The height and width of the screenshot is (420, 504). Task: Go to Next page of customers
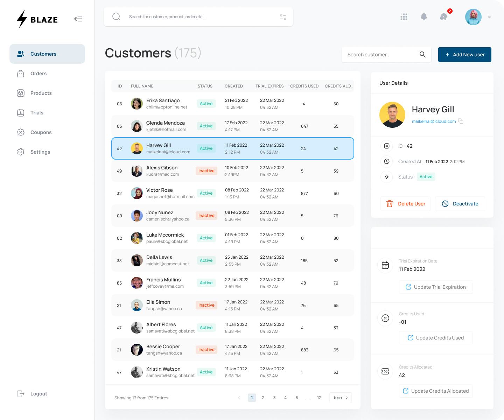[340, 398]
